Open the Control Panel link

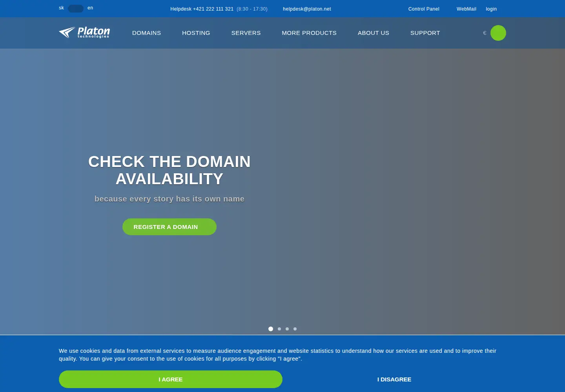(x=424, y=9)
